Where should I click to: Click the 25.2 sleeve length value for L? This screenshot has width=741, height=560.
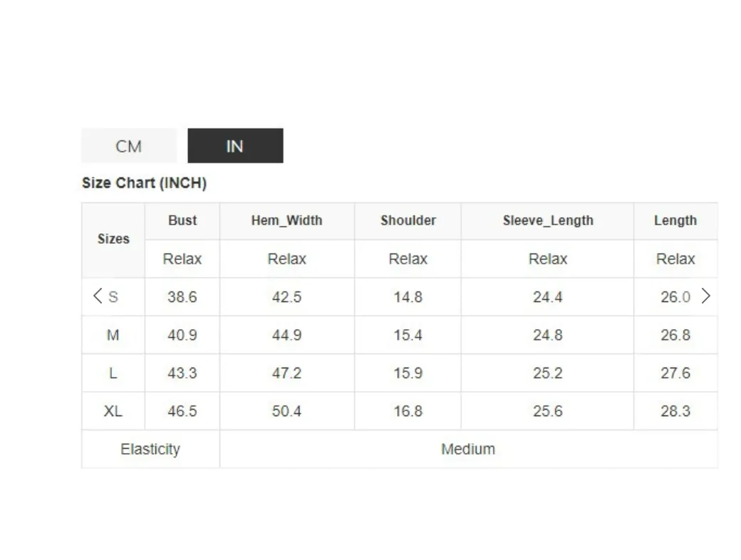point(548,373)
